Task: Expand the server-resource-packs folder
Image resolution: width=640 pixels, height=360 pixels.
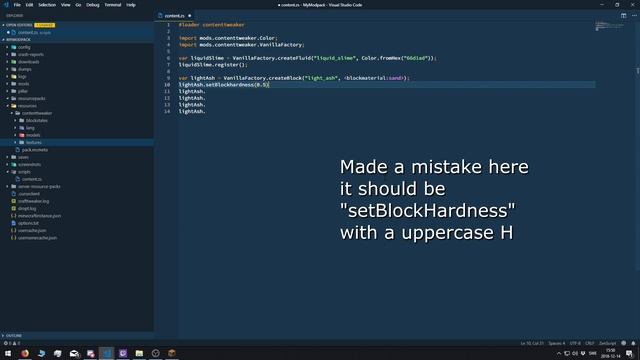Action: (39, 187)
